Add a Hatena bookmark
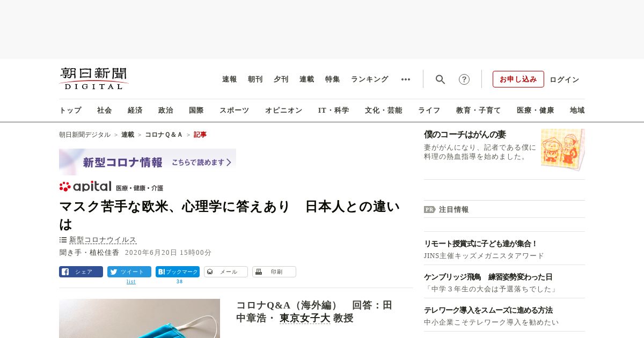This screenshot has height=338, width=644. point(178,272)
